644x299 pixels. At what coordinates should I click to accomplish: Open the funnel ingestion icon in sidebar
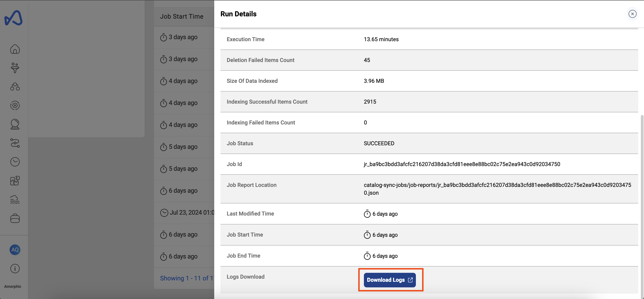click(15, 68)
